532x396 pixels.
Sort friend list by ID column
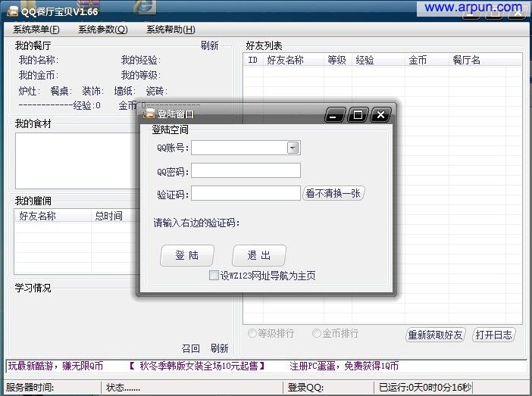(253, 60)
